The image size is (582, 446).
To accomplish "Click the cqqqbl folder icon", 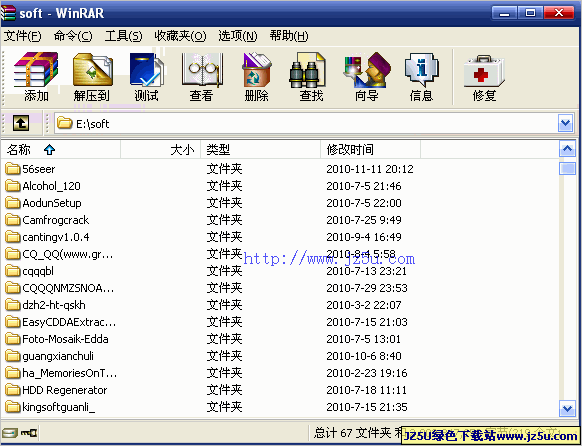I will point(13,271).
